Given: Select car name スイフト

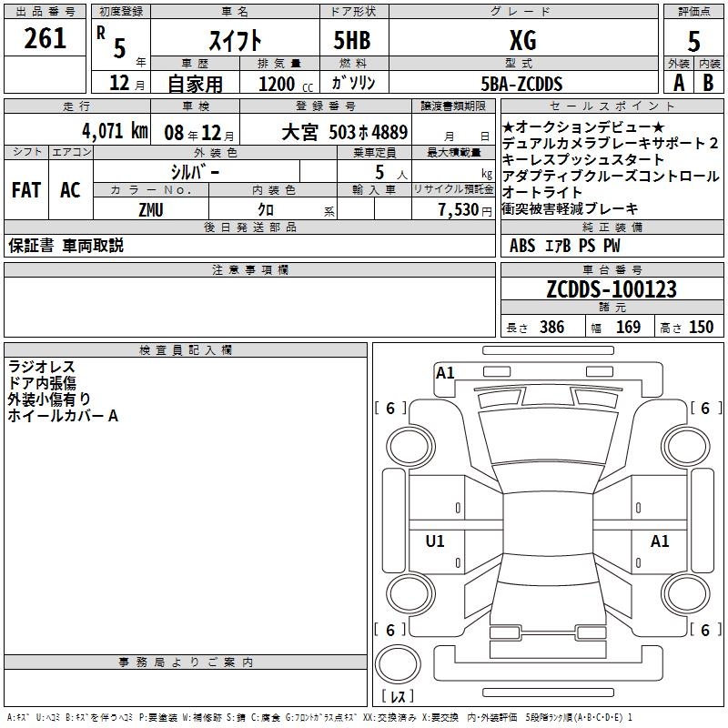Looking at the screenshot, I should pos(235,40).
